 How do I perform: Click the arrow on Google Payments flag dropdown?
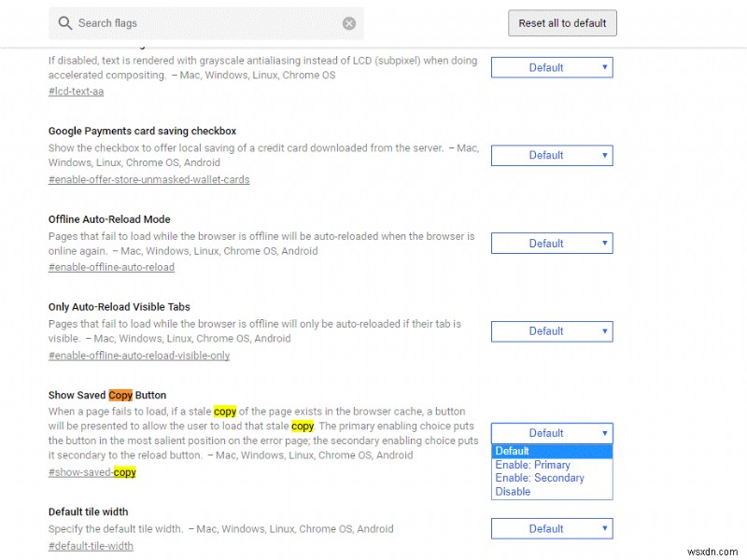pos(603,155)
